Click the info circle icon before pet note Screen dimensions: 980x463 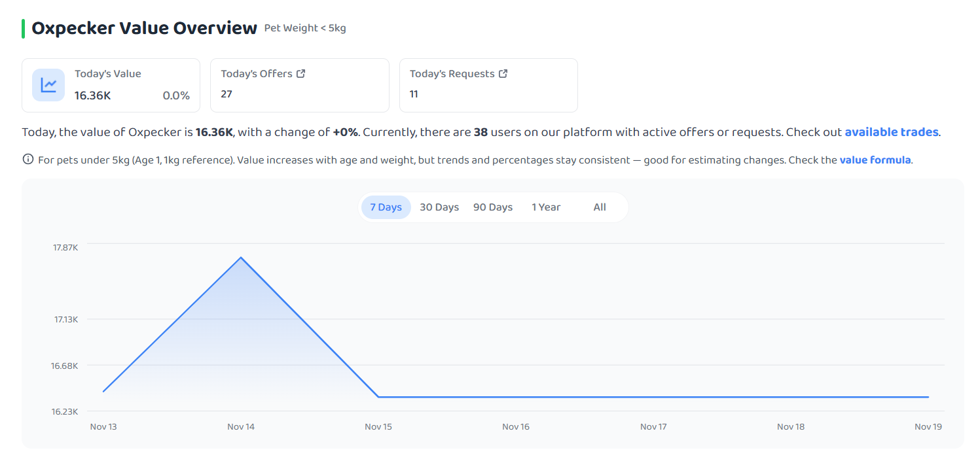27,159
